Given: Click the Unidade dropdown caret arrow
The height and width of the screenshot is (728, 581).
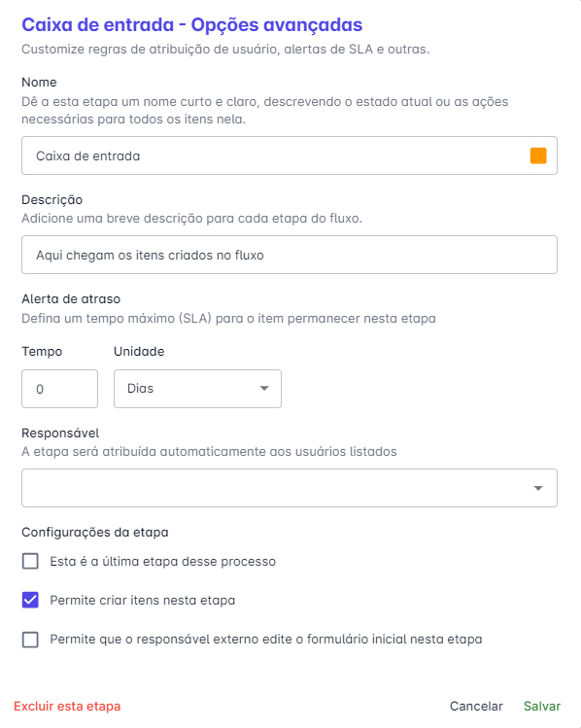Looking at the screenshot, I should (x=264, y=388).
